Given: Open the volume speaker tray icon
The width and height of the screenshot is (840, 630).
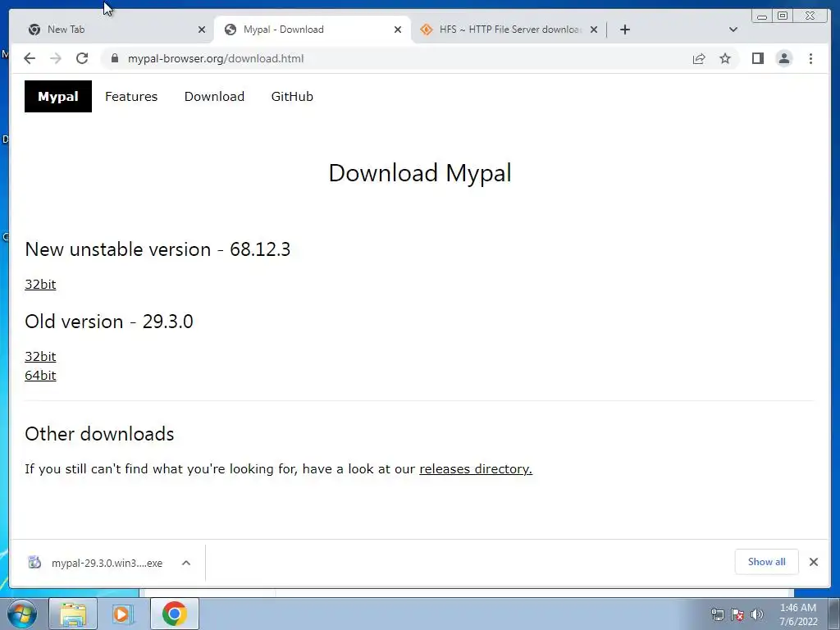Looking at the screenshot, I should point(756,614).
